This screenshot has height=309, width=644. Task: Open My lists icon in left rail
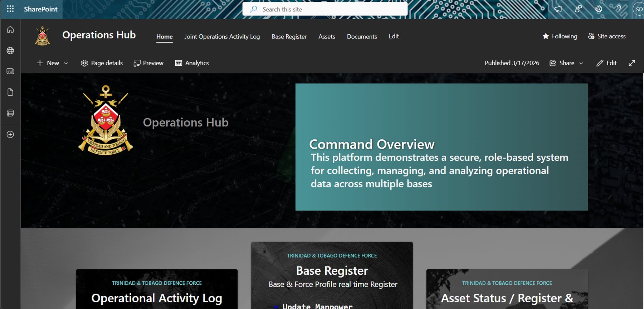(10, 113)
